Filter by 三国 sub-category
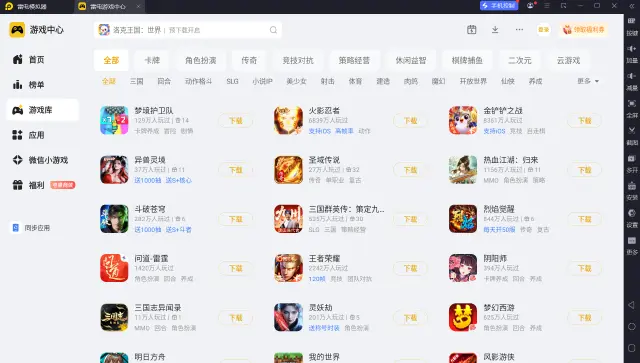 coord(137,81)
